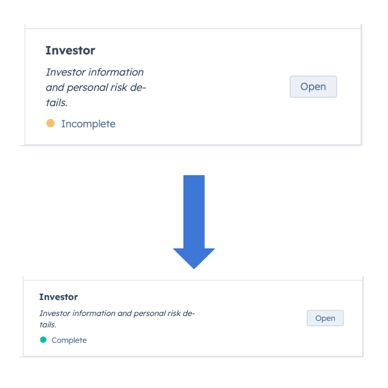Select the blue arrow's triangular head

click(x=194, y=258)
